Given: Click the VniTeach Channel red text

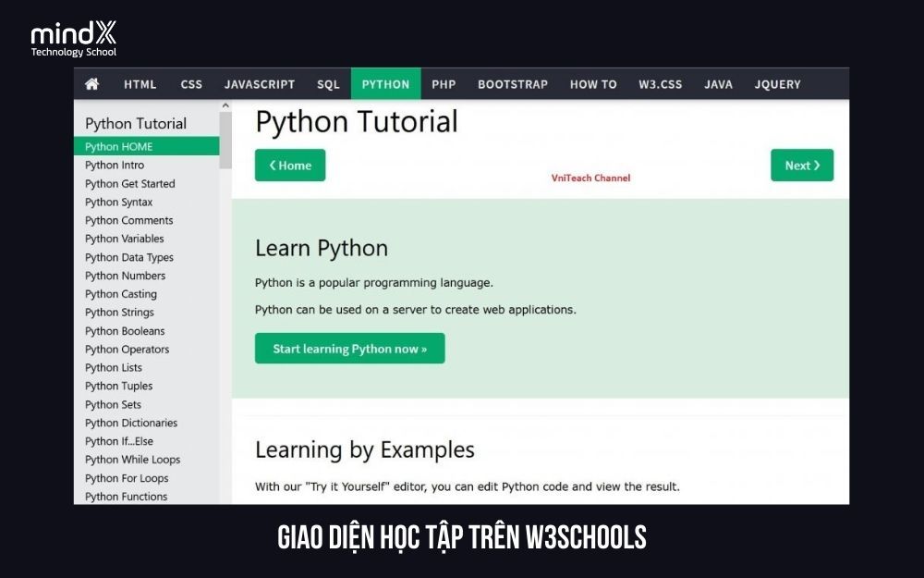Looking at the screenshot, I should (590, 178).
